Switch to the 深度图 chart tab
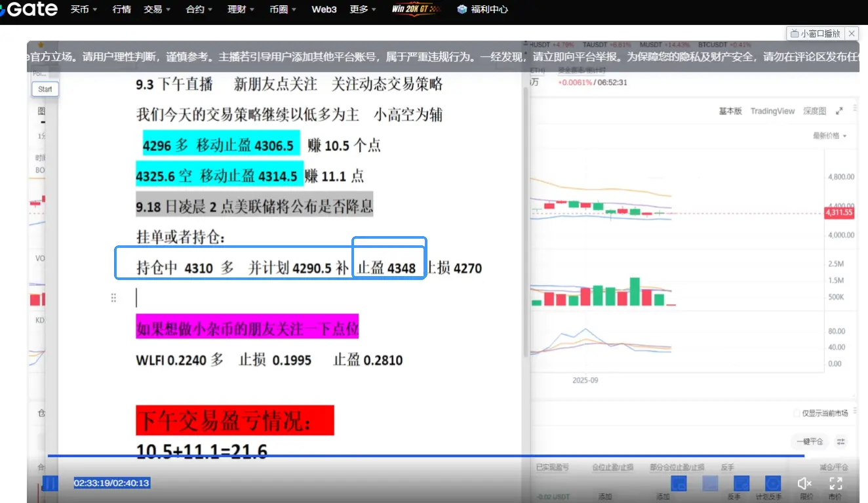 (815, 111)
